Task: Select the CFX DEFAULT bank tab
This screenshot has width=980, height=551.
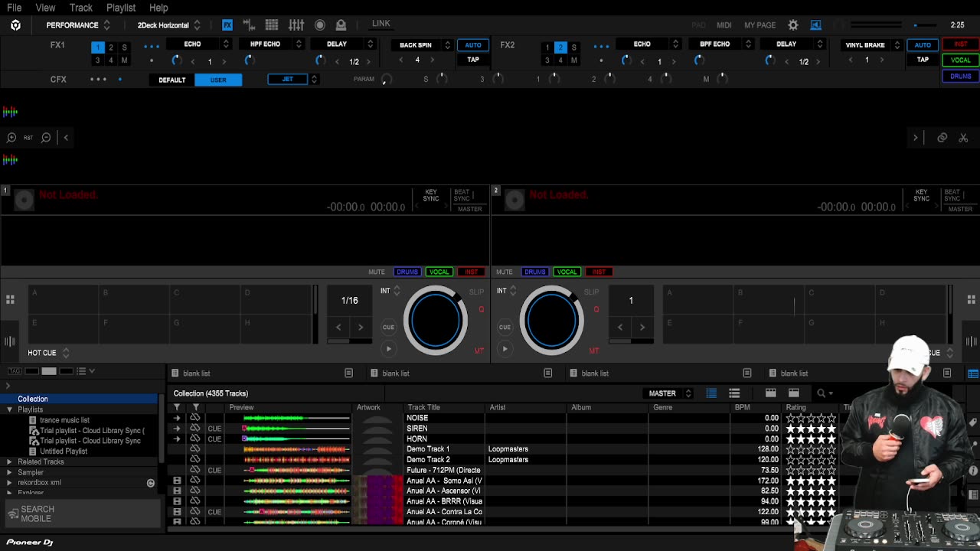Action: click(171, 80)
